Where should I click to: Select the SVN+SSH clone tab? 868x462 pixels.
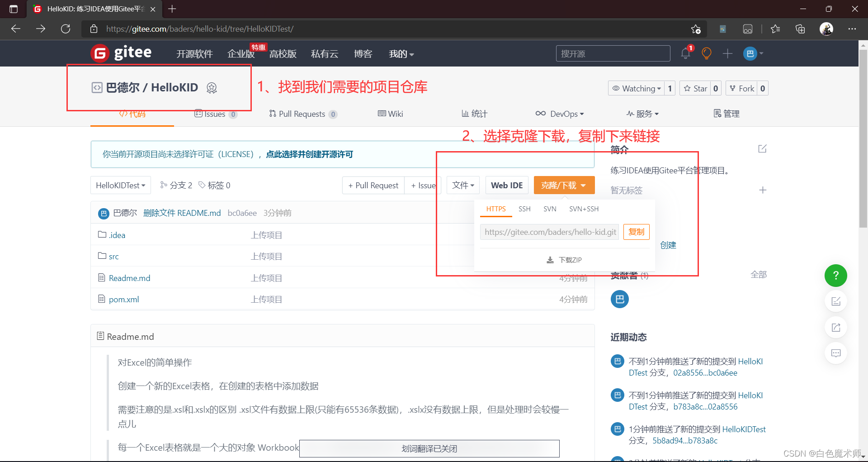coord(584,209)
